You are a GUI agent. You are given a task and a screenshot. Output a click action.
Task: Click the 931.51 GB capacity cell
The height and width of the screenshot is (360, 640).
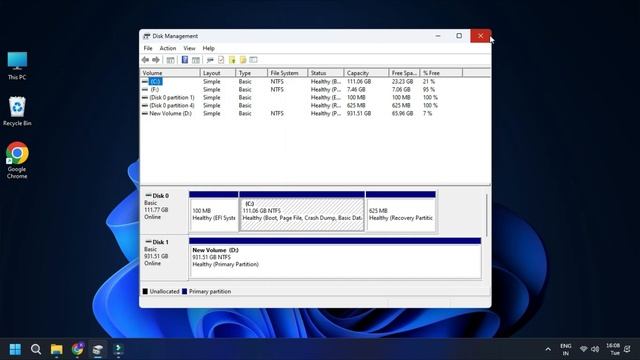click(x=359, y=113)
